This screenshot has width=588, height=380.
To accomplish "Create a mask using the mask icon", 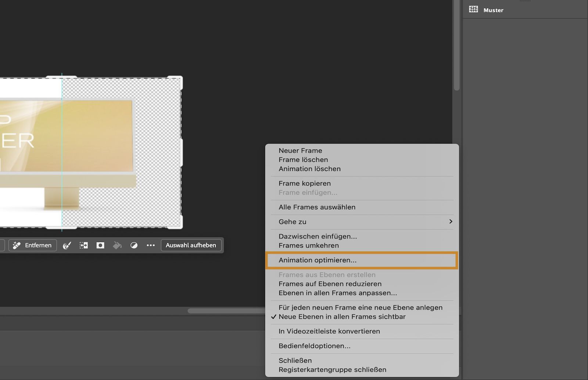I will click(x=100, y=245).
